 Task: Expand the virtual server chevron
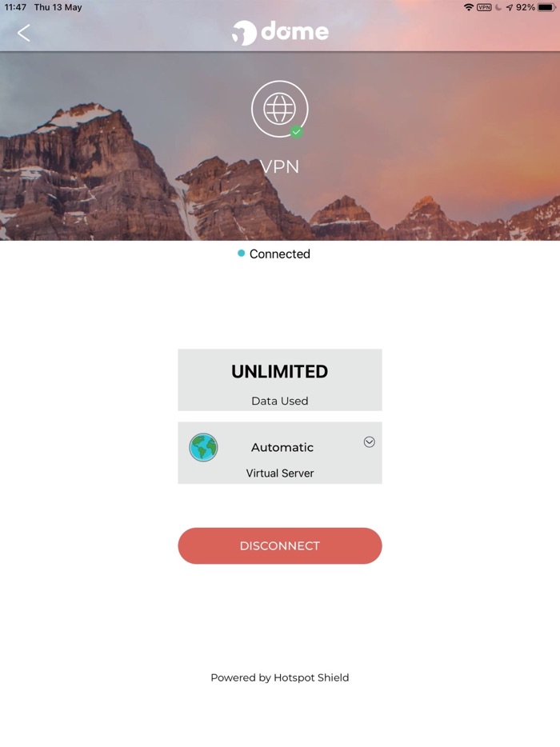coord(370,442)
